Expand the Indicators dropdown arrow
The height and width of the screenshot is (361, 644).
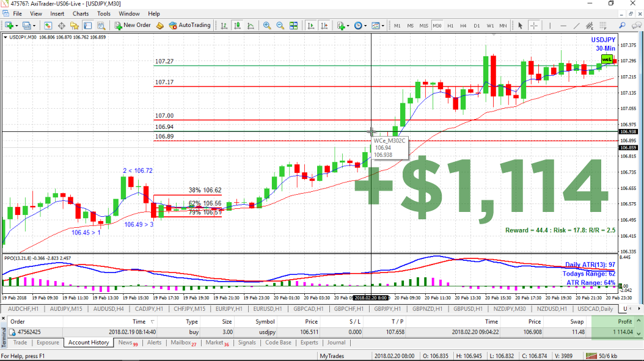tap(348, 26)
